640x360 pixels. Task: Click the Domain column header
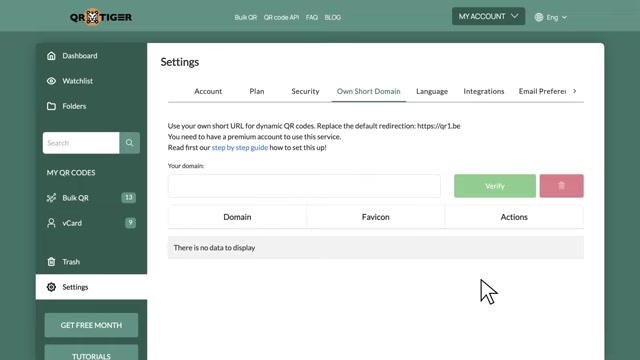click(x=237, y=217)
